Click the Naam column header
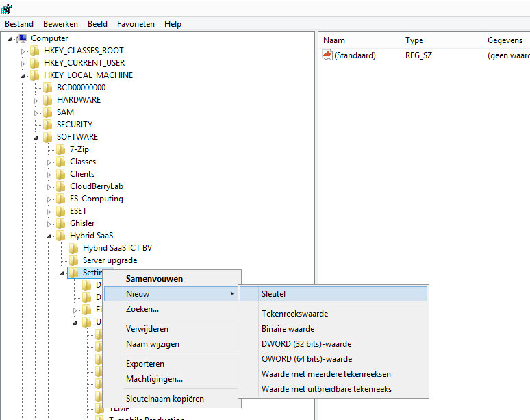 click(334, 40)
